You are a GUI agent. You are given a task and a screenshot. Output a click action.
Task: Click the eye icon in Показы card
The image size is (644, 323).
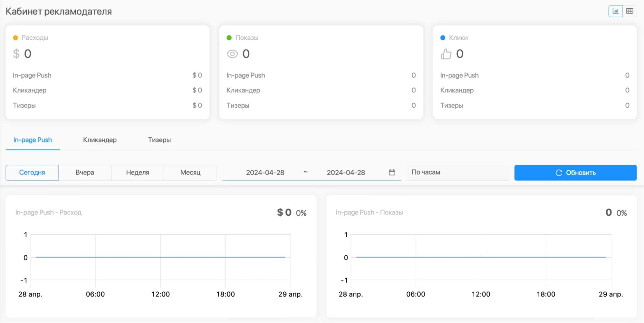[232, 54]
